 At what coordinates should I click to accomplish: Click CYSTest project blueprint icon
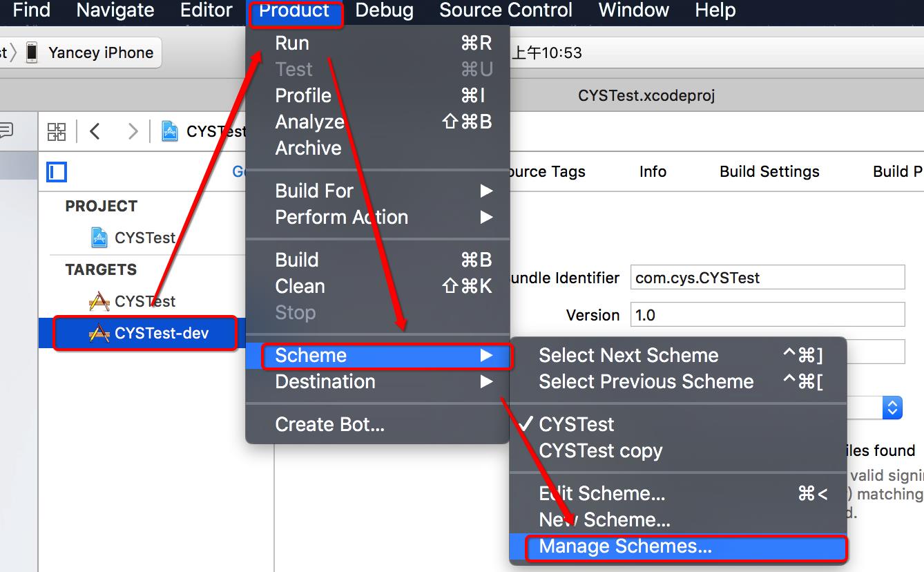click(99, 238)
